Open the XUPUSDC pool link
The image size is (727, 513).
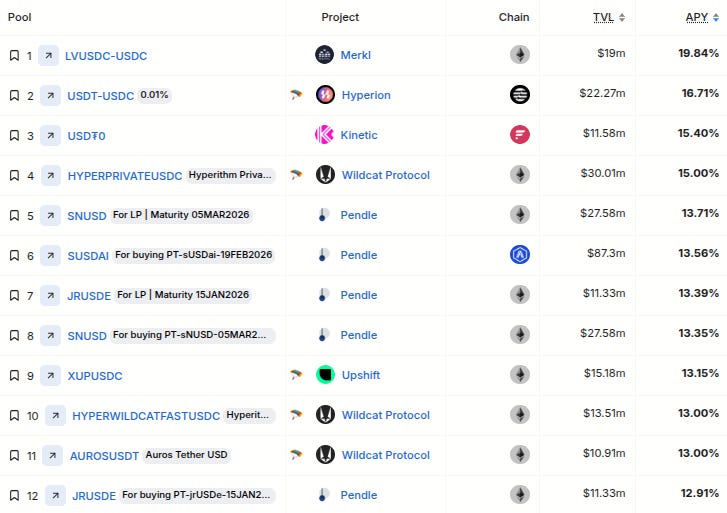pyautogui.click(x=95, y=376)
